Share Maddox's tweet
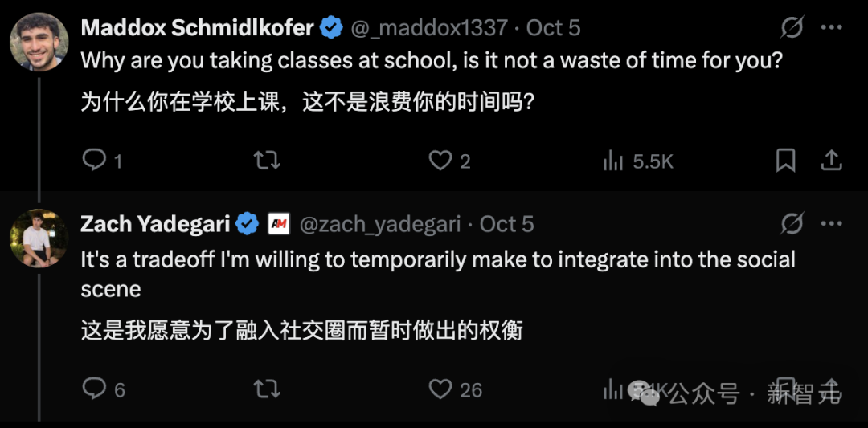This screenshot has height=428, width=868. (831, 161)
